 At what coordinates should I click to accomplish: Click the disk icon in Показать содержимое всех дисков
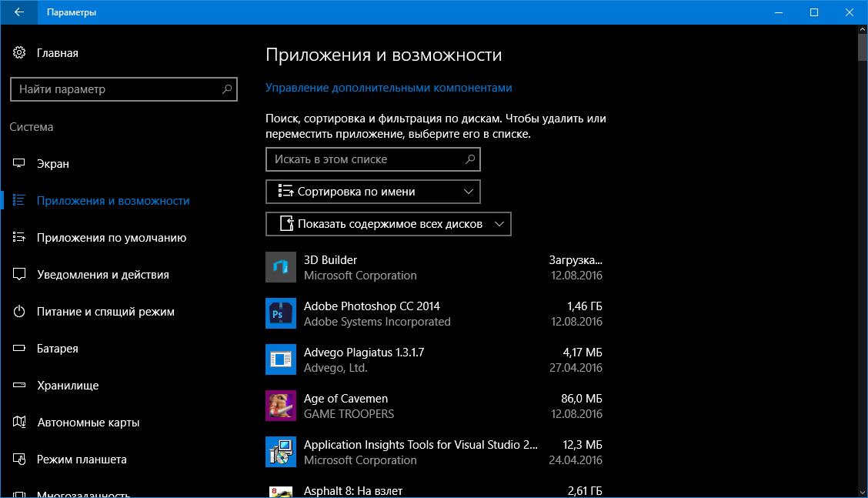(286, 224)
